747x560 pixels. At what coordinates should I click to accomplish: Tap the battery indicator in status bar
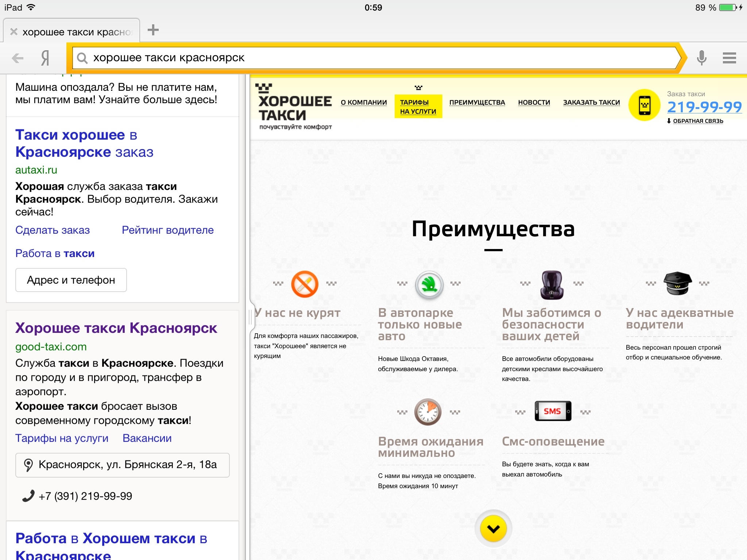click(x=728, y=7)
